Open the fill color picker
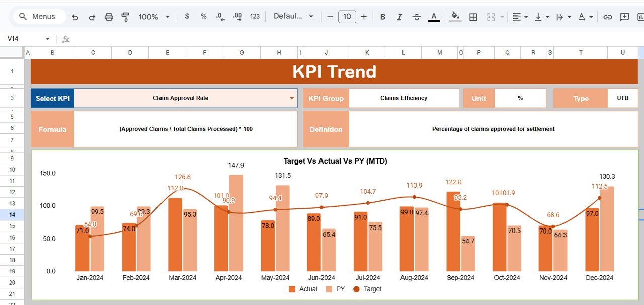This screenshot has height=305, width=644. (455, 17)
